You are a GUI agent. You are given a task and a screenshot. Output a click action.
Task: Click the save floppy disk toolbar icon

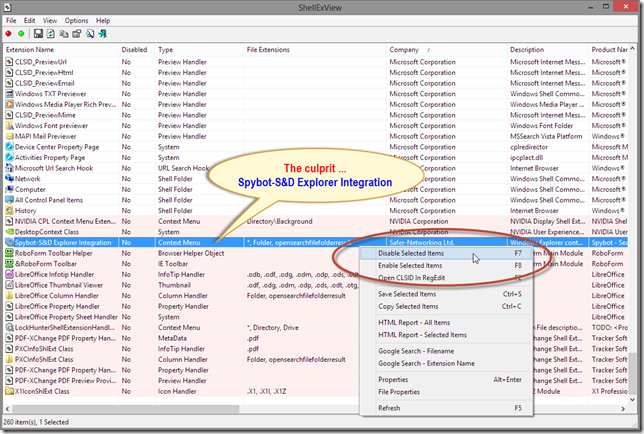click(38, 33)
